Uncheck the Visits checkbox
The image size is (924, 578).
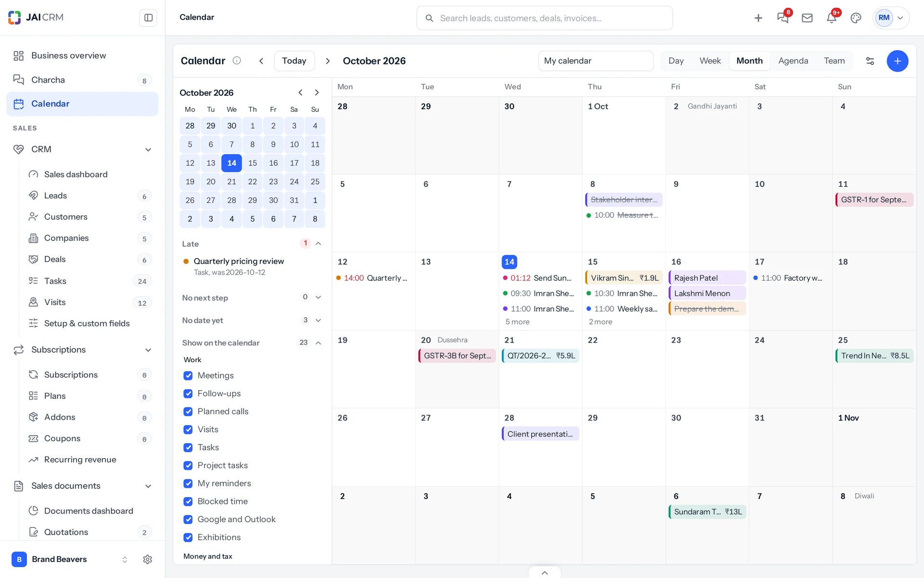click(188, 430)
